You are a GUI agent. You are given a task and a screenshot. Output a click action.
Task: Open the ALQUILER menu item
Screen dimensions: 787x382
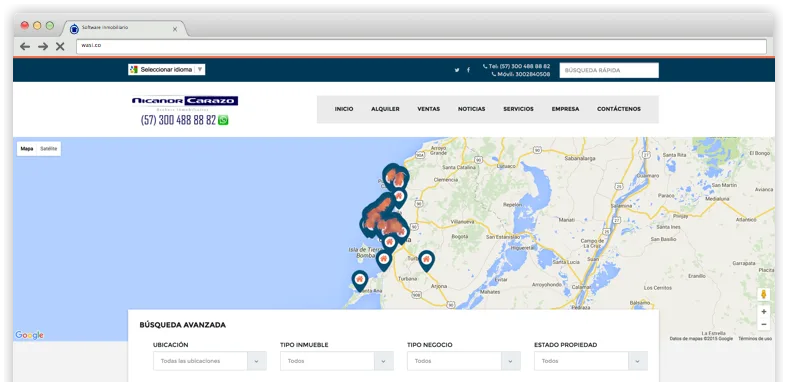pos(385,109)
